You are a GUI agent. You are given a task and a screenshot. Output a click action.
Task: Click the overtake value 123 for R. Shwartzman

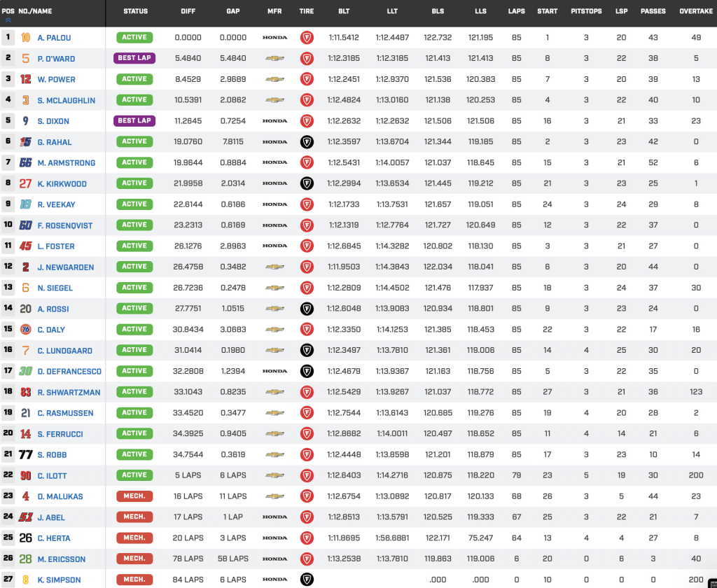tap(696, 392)
